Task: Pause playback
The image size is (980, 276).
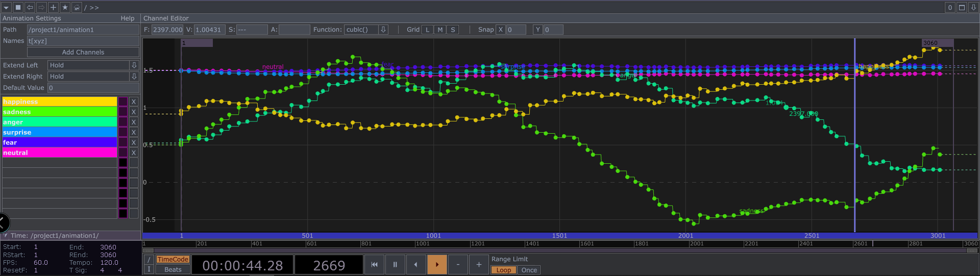Action: [395, 264]
